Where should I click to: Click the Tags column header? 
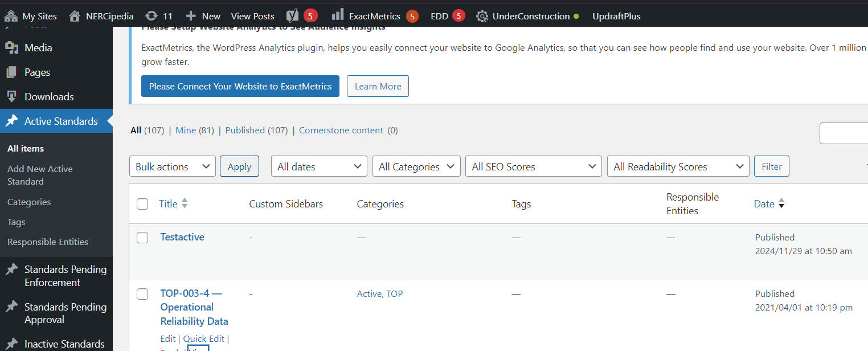(521, 203)
